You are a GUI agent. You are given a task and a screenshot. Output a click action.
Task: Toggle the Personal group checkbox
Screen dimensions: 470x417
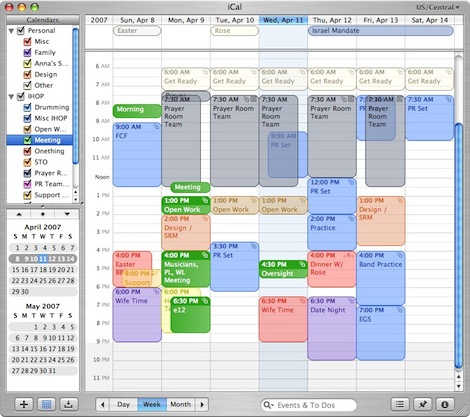[21, 30]
